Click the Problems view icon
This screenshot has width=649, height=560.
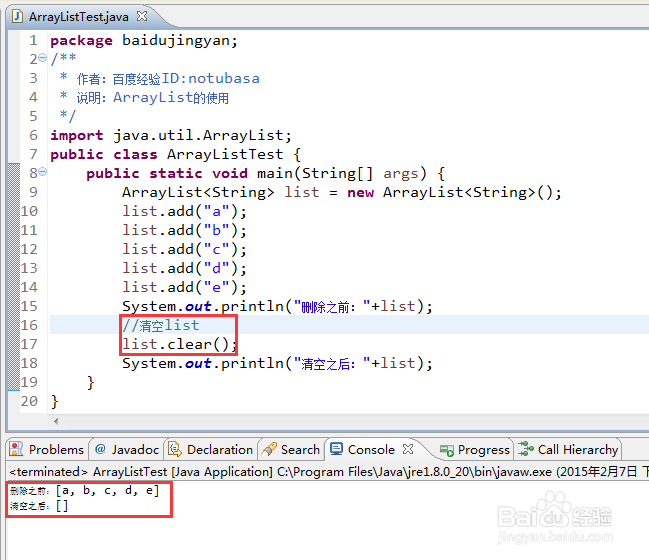pos(16,449)
